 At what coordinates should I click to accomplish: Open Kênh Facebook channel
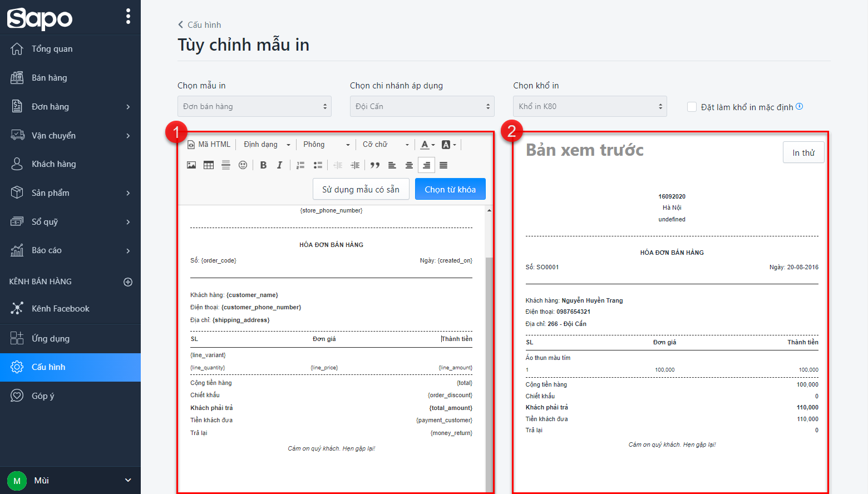70,309
